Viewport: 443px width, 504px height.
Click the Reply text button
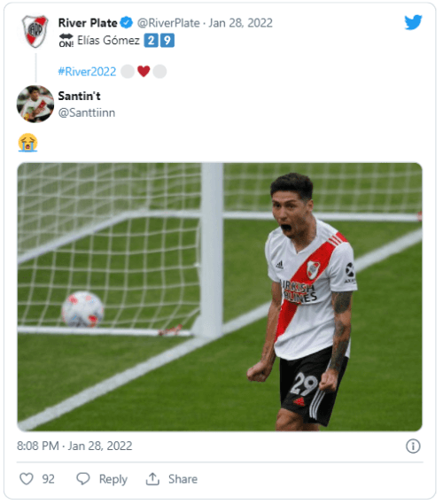tap(113, 479)
